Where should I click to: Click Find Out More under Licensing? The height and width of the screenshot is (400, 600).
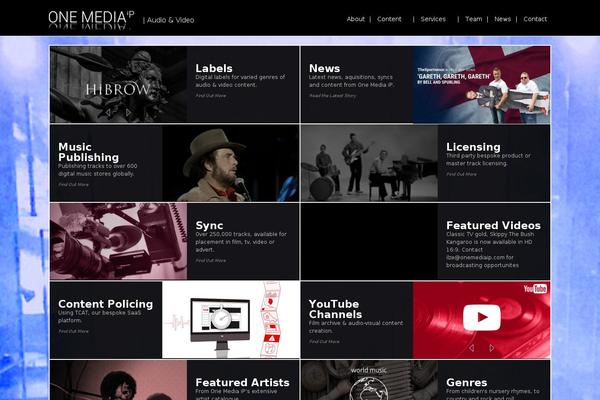461,174
